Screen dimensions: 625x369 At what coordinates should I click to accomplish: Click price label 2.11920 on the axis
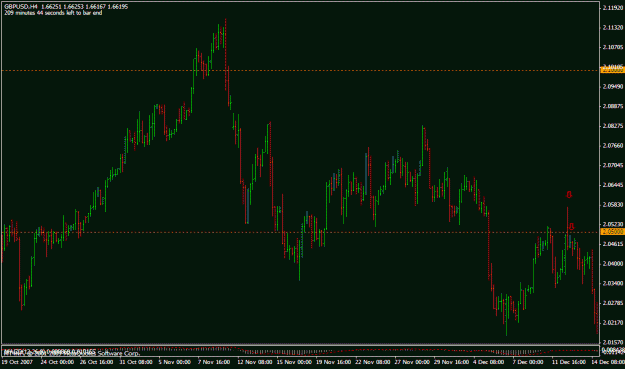point(613,8)
